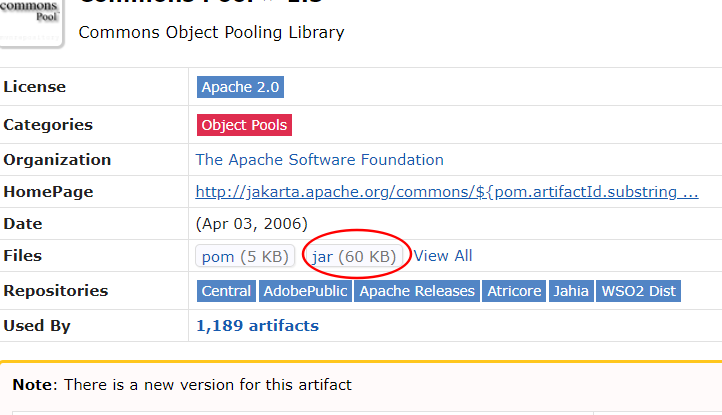Viewport: 722px width, 415px height.
Task: Click the Commons Object Pooling Library description
Action: pyautogui.click(x=211, y=33)
